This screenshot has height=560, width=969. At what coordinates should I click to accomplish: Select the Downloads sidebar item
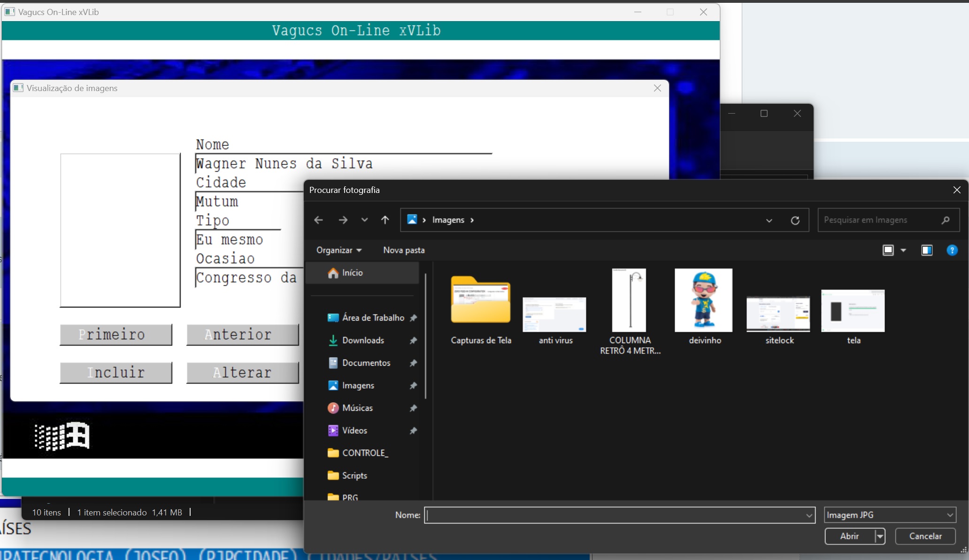pyautogui.click(x=362, y=340)
